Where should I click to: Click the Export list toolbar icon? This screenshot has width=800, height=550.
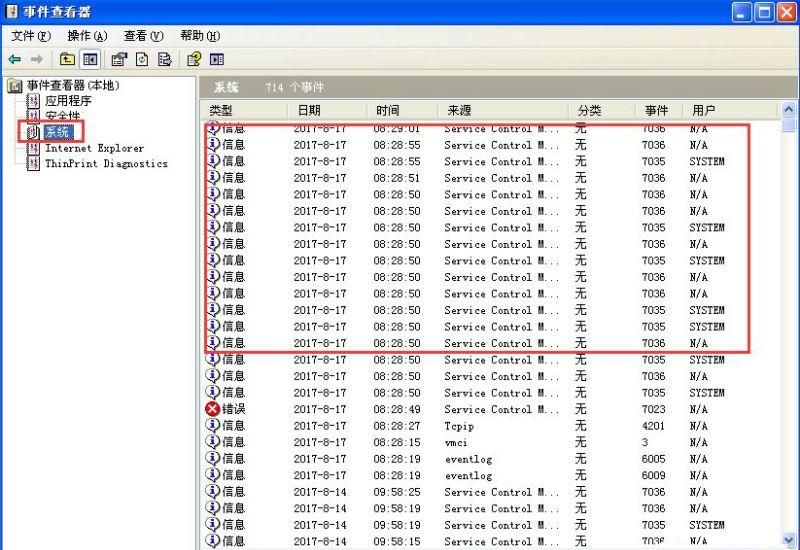[x=164, y=60]
